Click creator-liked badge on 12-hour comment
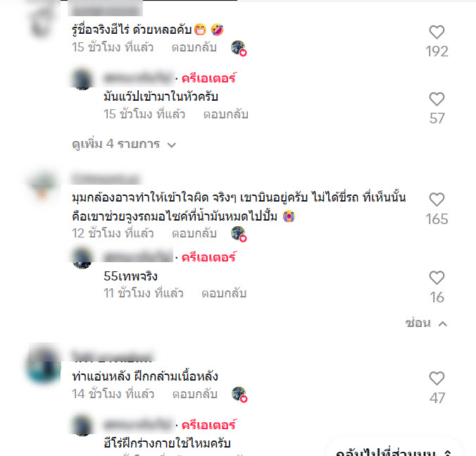Viewport: 476px width, 456px height. (239, 234)
